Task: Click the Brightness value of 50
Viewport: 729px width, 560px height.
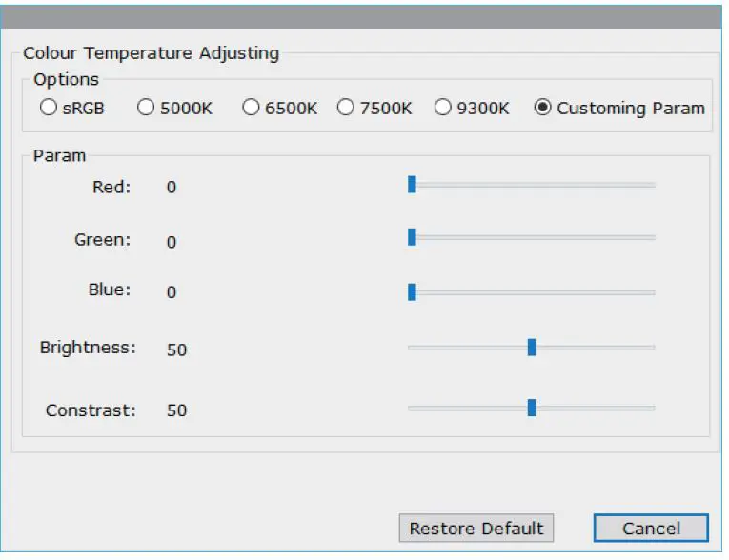Action: [x=176, y=350]
